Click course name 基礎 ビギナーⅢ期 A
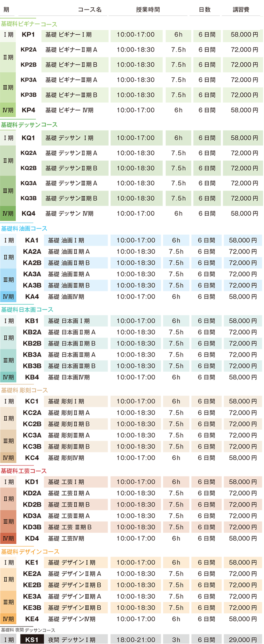 coord(71,80)
